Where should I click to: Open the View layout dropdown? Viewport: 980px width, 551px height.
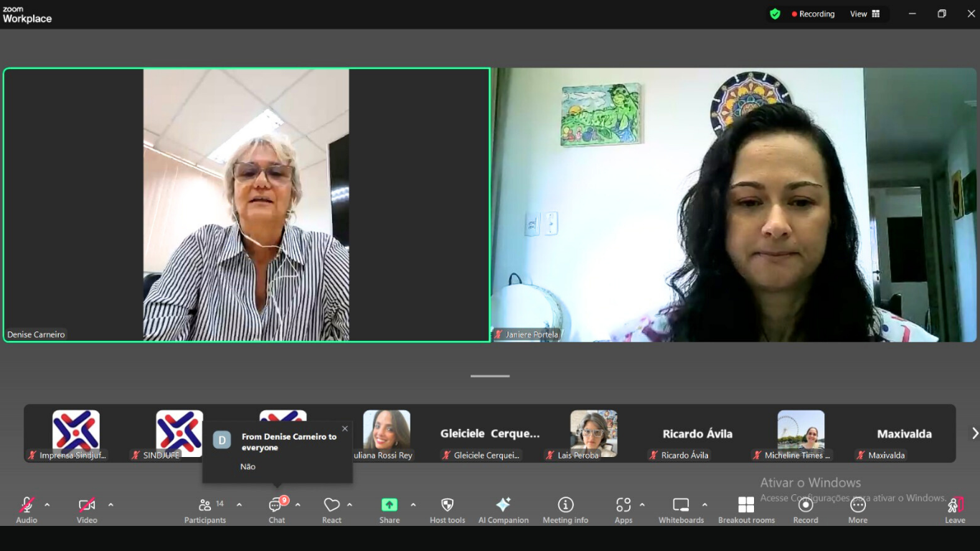click(864, 14)
